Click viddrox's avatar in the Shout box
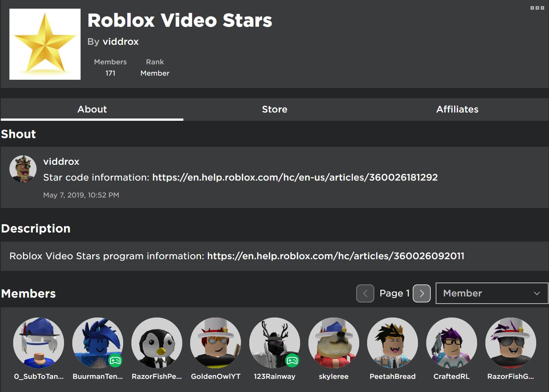Image resolution: width=549 pixels, height=392 pixels. pyautogui.click(x=23, y=169)
